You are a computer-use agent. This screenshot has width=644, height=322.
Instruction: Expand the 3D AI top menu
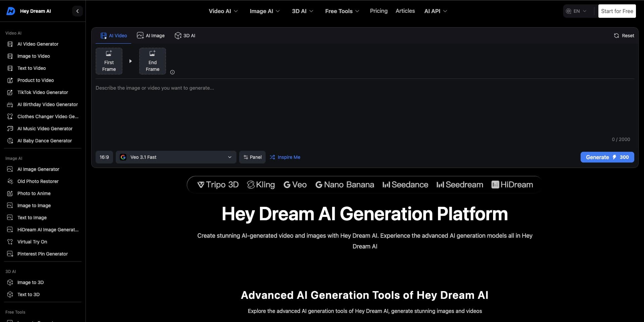[x=303, y=11]
